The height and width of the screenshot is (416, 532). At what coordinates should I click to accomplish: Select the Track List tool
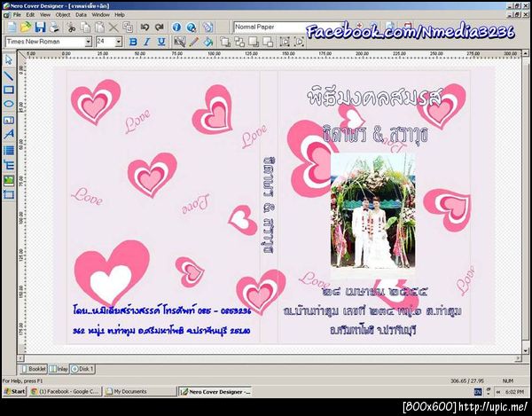[9, 150]
